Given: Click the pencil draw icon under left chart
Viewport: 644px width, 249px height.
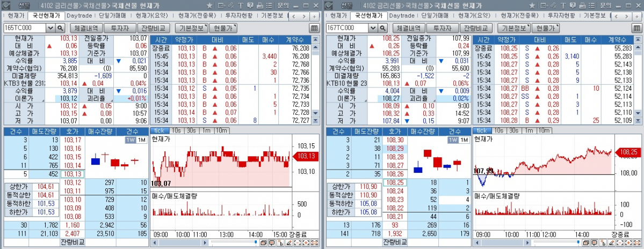Looking at the screenshot, I should 289,243.
